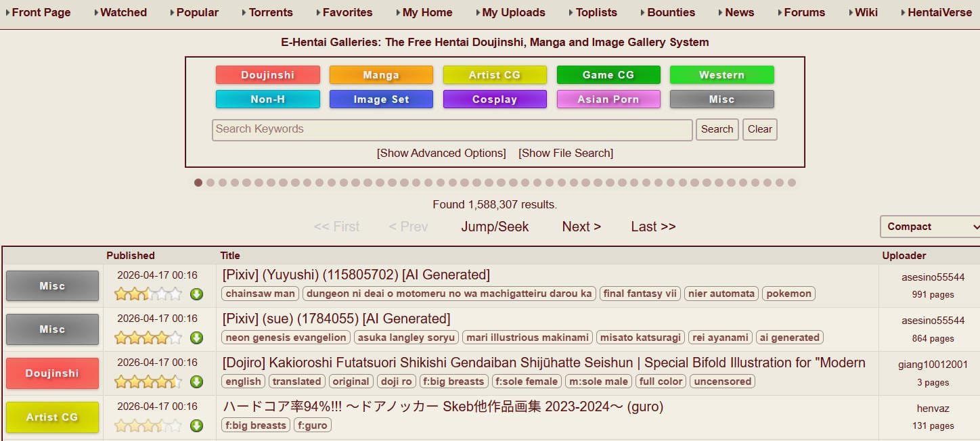
Task: Open the Compact display mode dropdown
Action: point(930,227)
